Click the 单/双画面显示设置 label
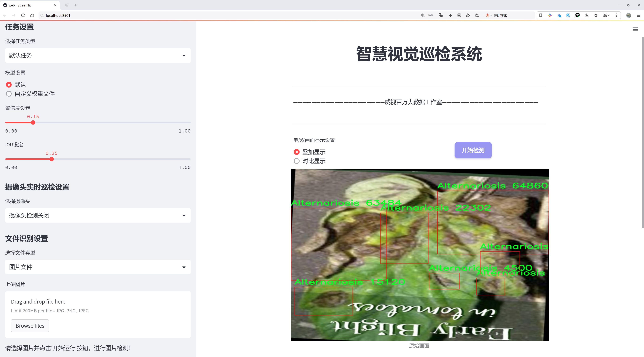The height and width of the screenshot is (357, 644). coord(314,140)
